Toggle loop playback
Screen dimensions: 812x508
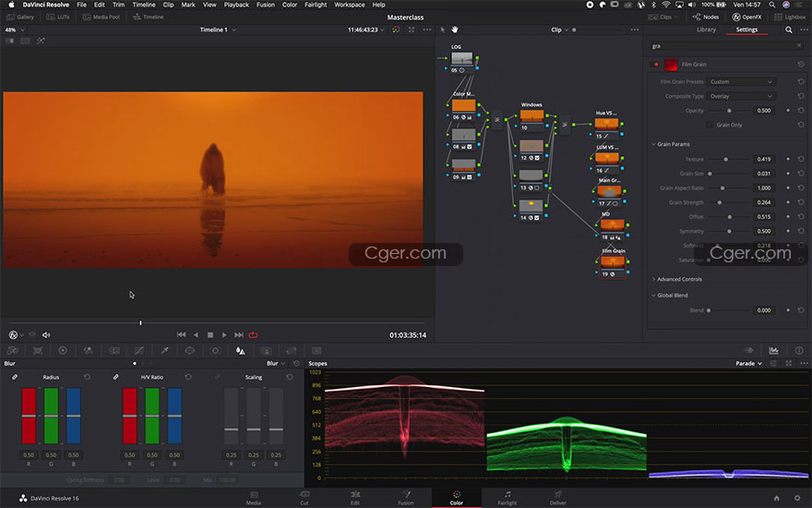point(253,335)
